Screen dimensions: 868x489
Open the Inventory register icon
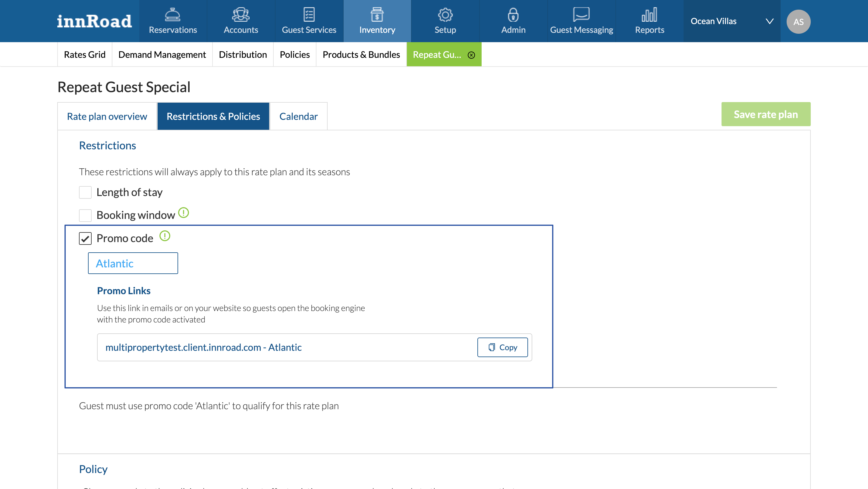click(377, 15)
